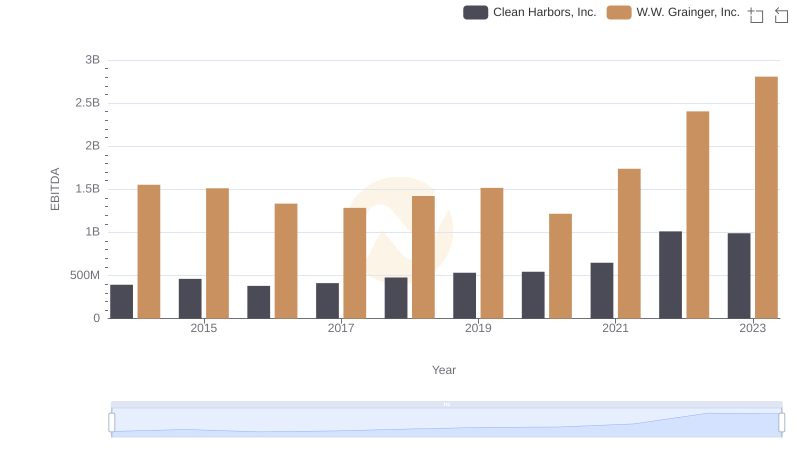Click the 500M y-axis label
Image resolution: width=800 pixels, height=461 pixels.
pos(85,275)
